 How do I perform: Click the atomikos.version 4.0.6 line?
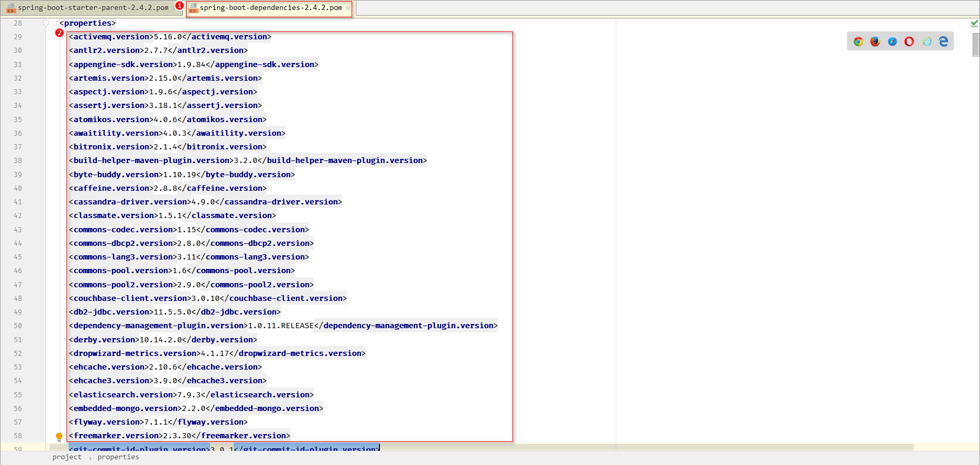coord(168,120)
